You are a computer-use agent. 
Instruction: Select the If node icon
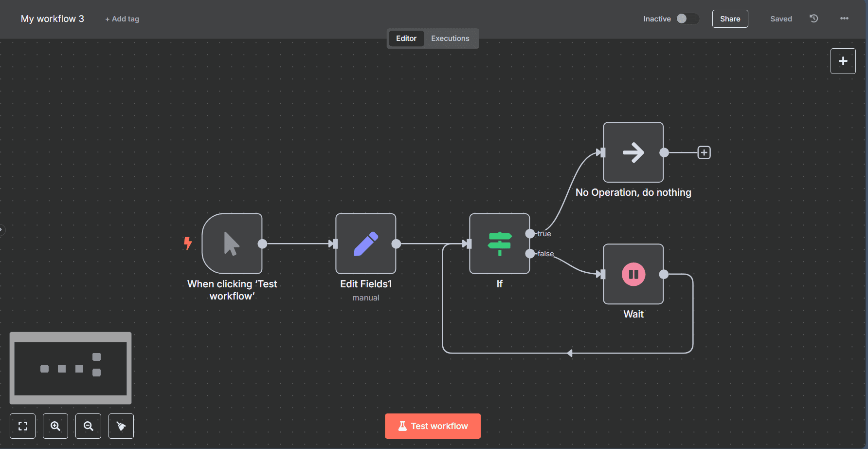[499, 243]
